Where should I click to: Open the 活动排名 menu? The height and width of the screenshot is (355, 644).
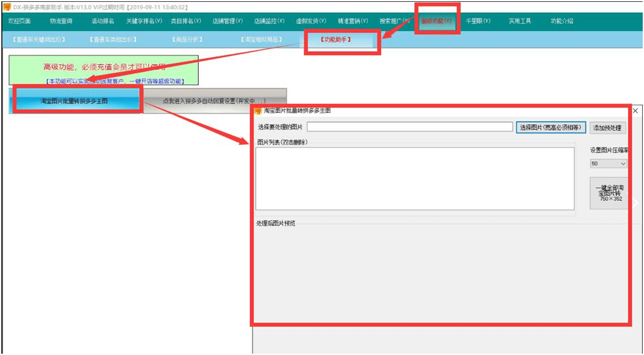click(102, 21)
